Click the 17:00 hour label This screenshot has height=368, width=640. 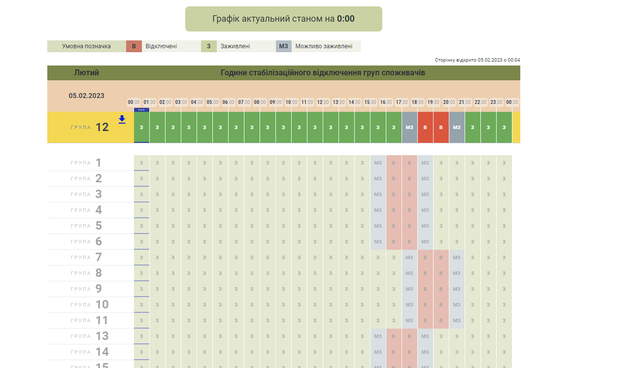point(402,102)
